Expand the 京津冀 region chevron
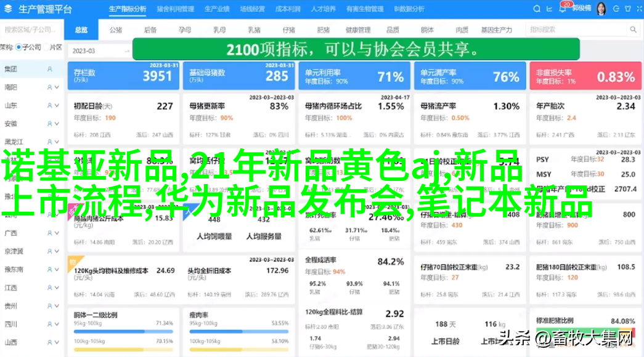Viewport: 644px width, 357px height. (57, 251)
